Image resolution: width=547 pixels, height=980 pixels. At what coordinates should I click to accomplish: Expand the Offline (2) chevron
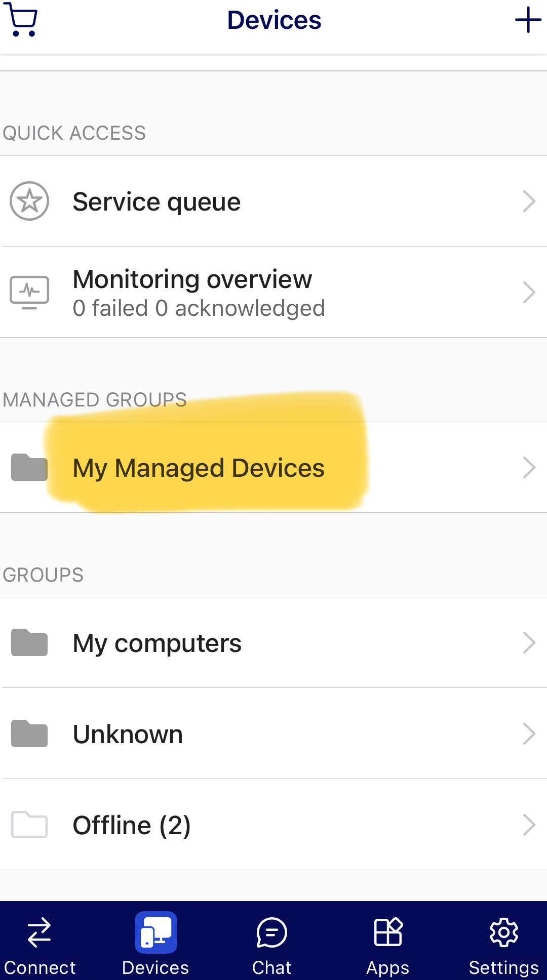(x=529, y=825)
